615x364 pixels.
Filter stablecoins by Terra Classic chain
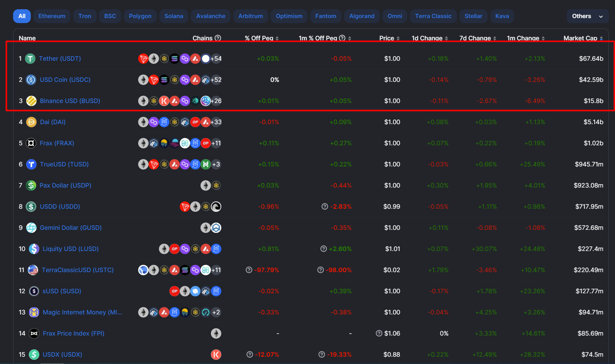coord(433,16)
